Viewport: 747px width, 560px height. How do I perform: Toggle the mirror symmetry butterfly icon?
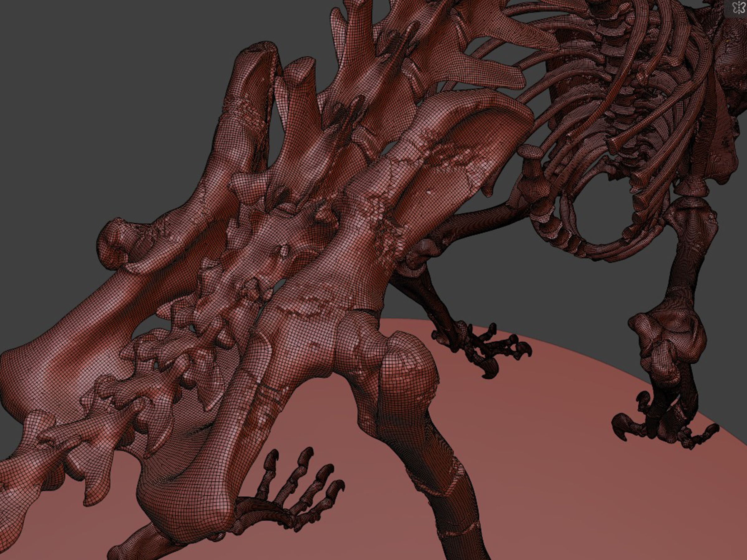coord(739,8)
